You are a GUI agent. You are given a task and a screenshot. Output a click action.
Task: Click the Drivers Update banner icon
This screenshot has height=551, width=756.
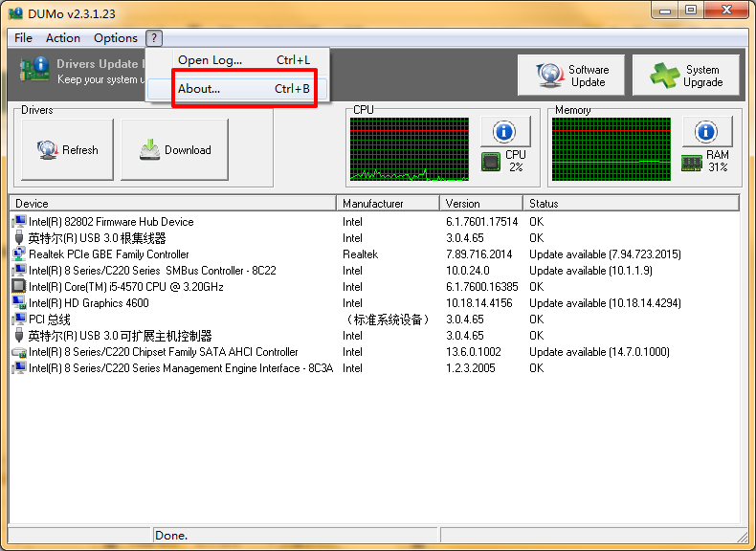tap(34, 70)
